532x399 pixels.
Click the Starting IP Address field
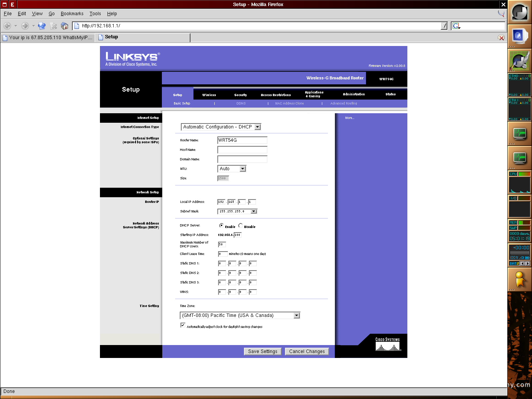[237, 235]
